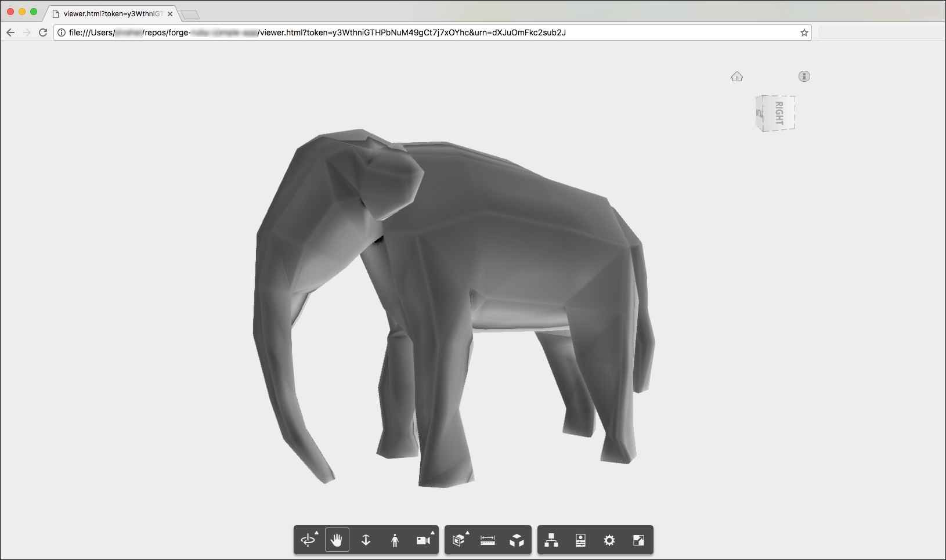Activate the Pan hand tool

pos(337,540)
